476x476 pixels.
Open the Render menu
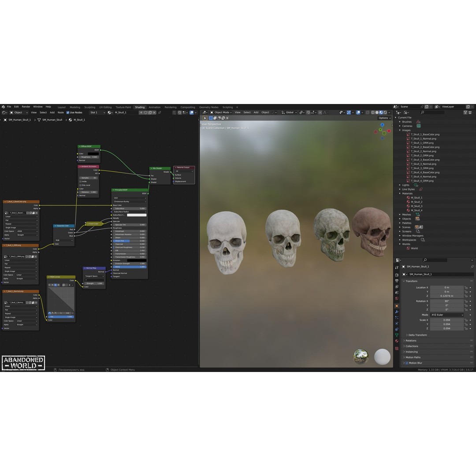point(26,107)
